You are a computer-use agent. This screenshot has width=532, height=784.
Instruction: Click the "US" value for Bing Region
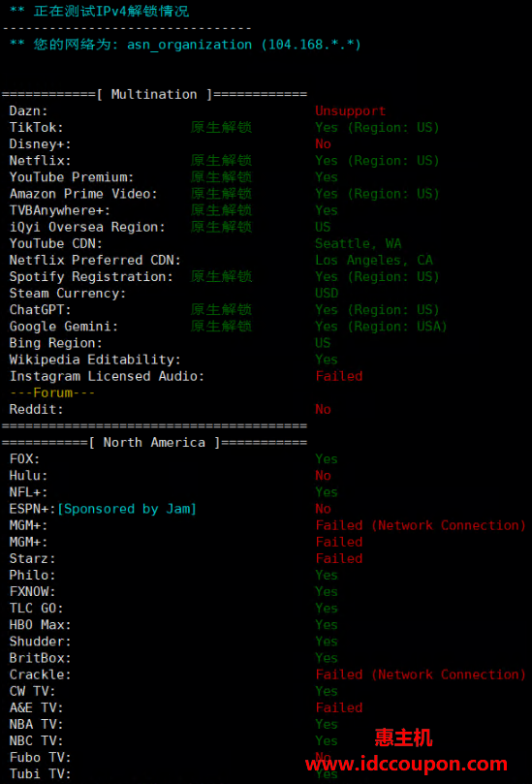click(323, 343)
